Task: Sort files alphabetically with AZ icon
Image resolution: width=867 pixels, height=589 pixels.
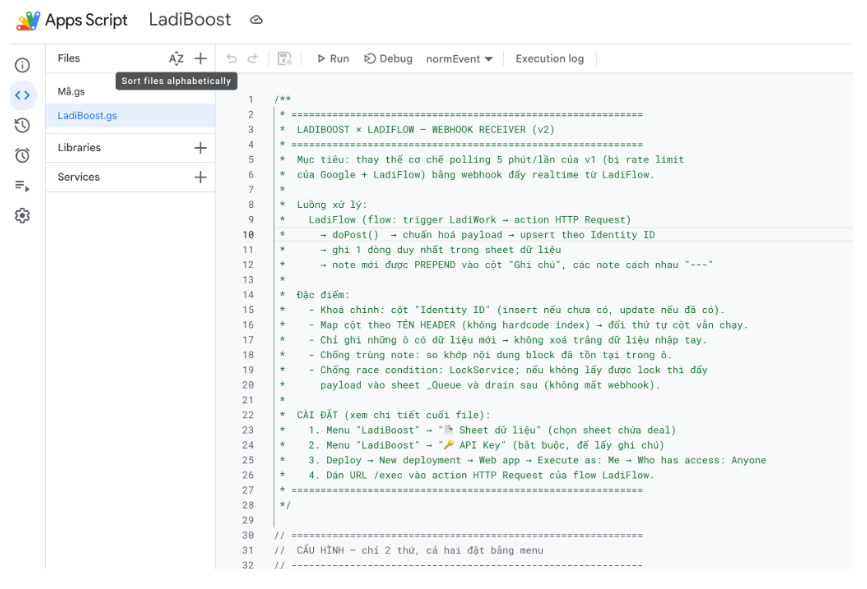Action: [176, 58]
